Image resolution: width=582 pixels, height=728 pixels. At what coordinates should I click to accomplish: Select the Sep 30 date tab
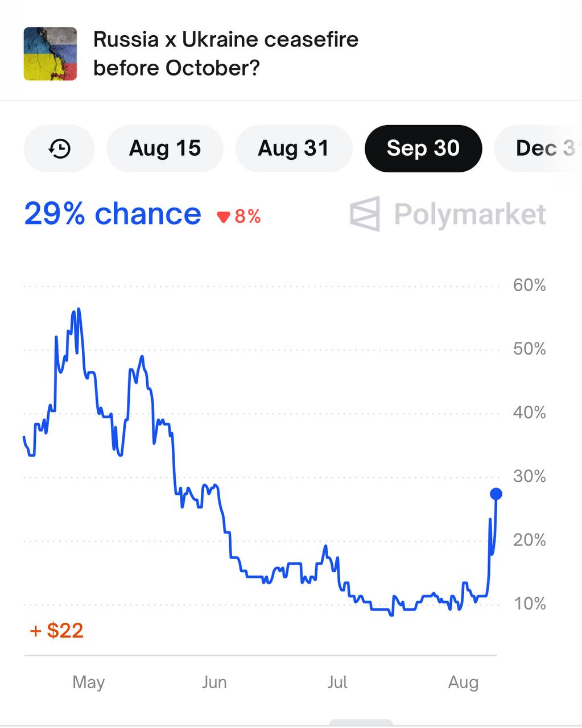(423, 148)
